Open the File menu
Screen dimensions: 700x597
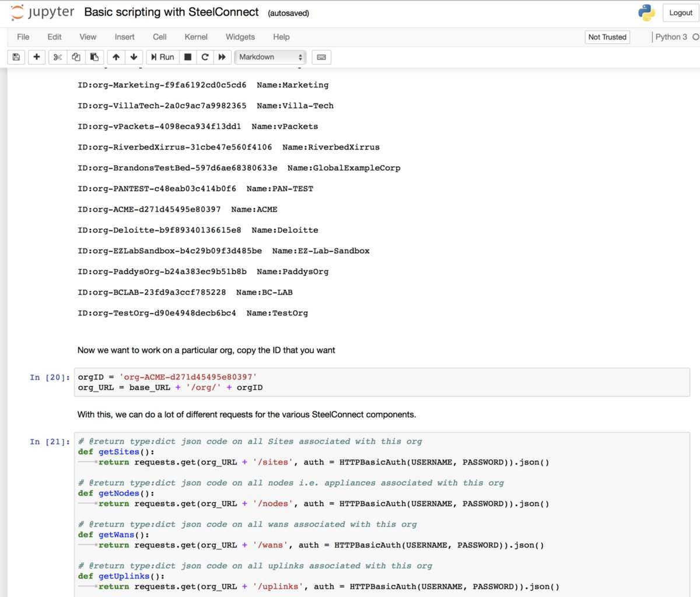tap(23, 37)
